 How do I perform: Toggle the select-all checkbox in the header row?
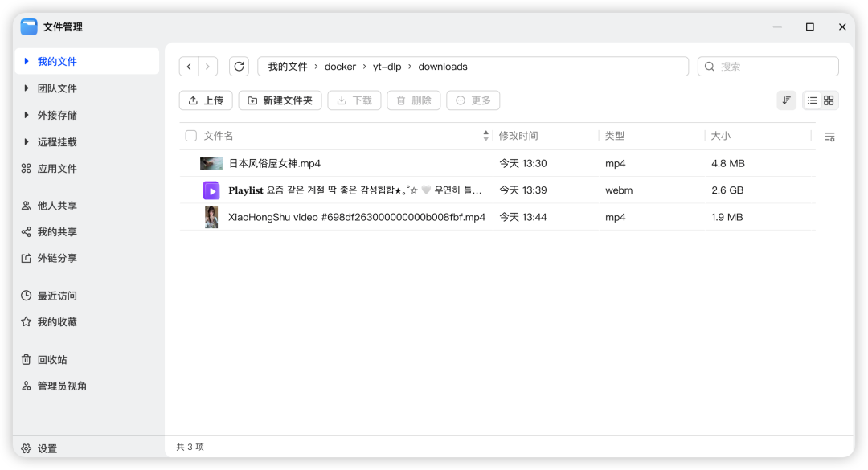(190, 136)
